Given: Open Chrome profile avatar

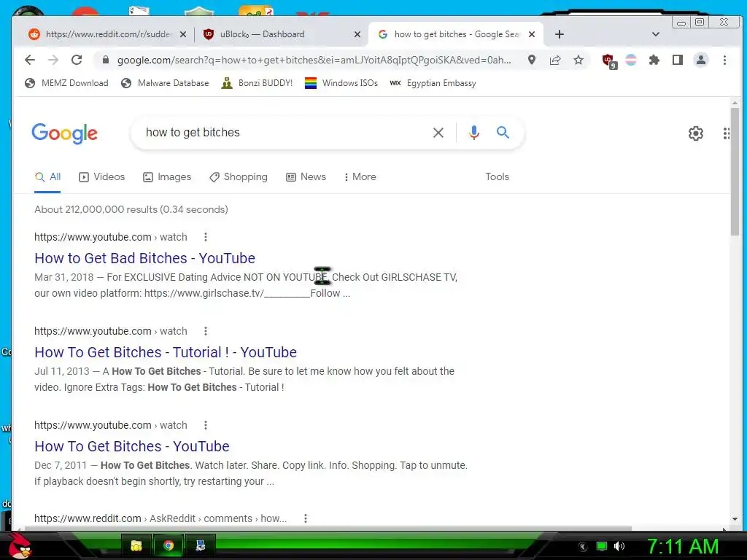Looking at the screenshot, I should [x=701, y=60].
